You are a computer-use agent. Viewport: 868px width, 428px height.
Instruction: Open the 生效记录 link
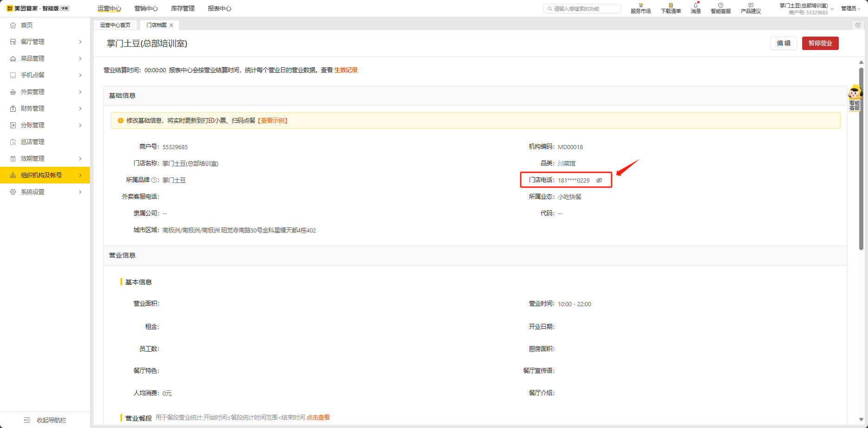point(346,70)
